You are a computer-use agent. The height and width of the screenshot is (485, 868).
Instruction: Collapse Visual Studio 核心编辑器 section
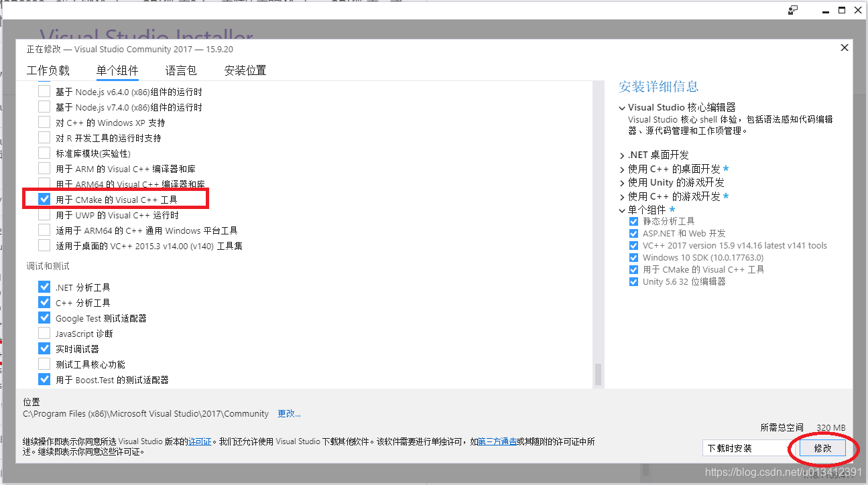tap(622, 108)
